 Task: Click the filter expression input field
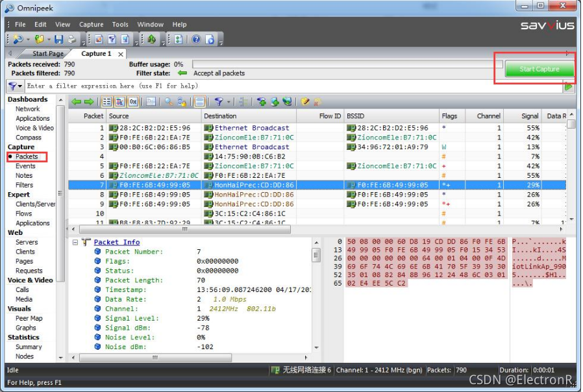click(x=293, y=86)
